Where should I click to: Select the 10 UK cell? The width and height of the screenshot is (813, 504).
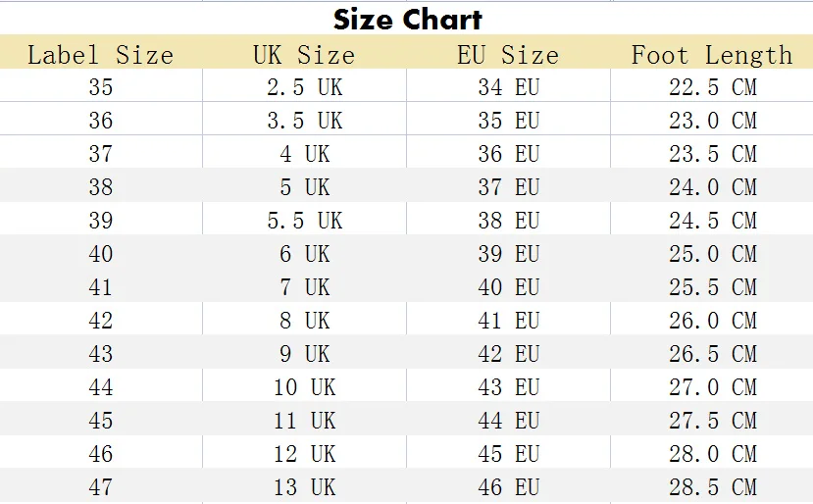click(304, 387)
